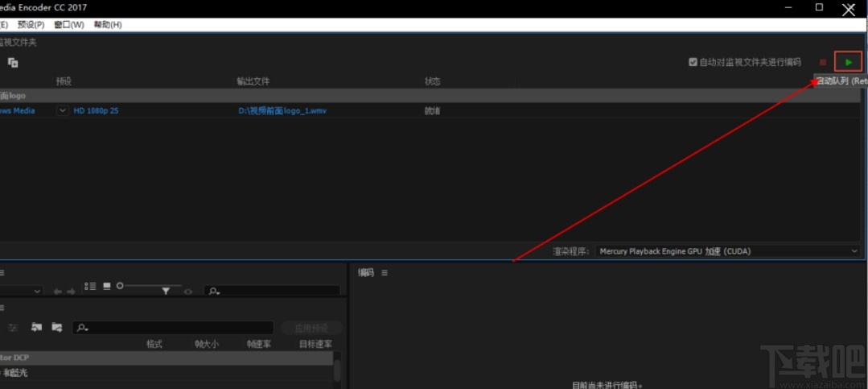Image resolution: width=868 pixels, height=389 pixels.
Task: Maximize the Media Encoder window
Action: 819,8
